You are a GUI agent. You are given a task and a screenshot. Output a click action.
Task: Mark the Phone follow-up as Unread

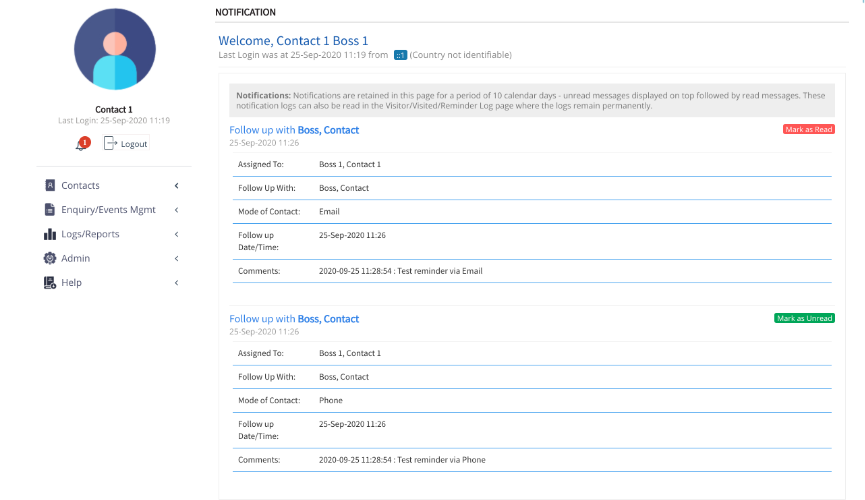pos(804,318)
